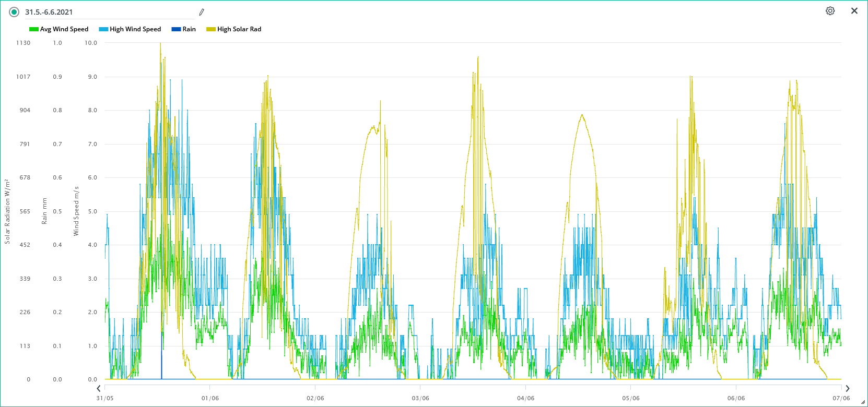Click the 03/06 date label on x-axis
Image resolution: width=868 pixels, height=407 pixels.
click(420, 398)
